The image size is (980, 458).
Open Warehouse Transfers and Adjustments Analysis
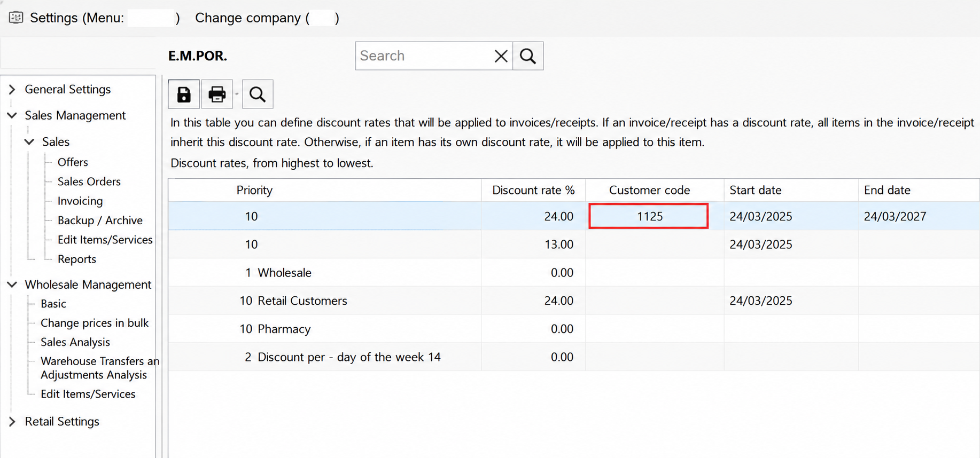100,368
